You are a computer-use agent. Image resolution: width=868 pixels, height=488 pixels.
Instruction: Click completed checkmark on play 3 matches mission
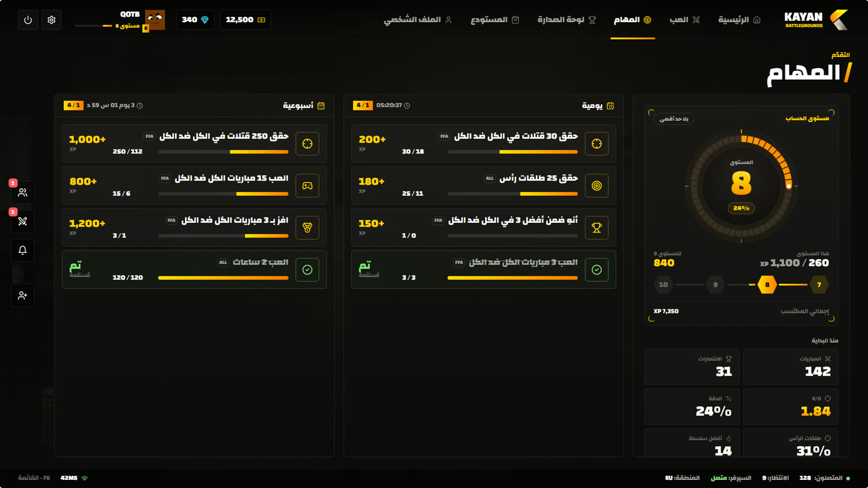[597, 269]
